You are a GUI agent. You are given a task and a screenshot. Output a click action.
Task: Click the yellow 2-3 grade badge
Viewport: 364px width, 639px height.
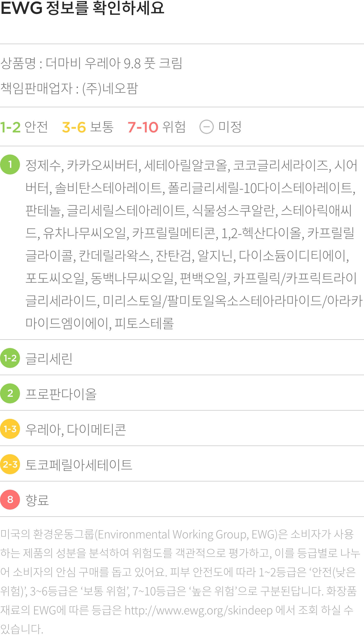click(10, 464)
